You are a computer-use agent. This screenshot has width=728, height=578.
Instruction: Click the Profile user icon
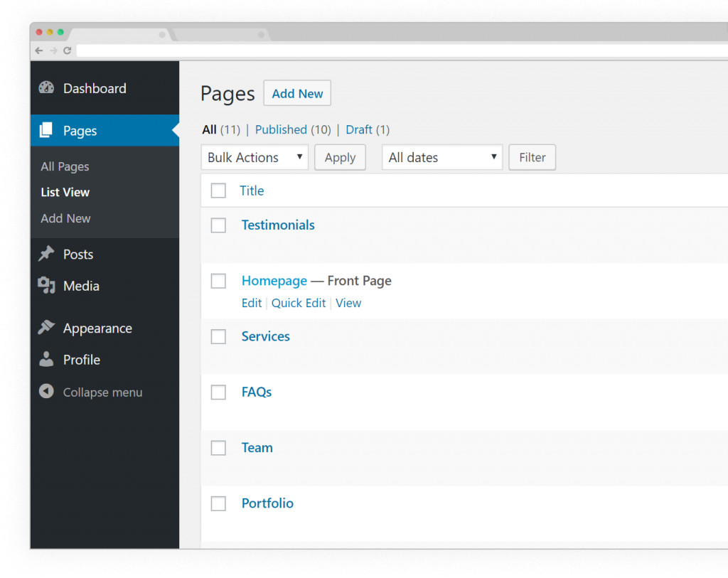[46, 359]
